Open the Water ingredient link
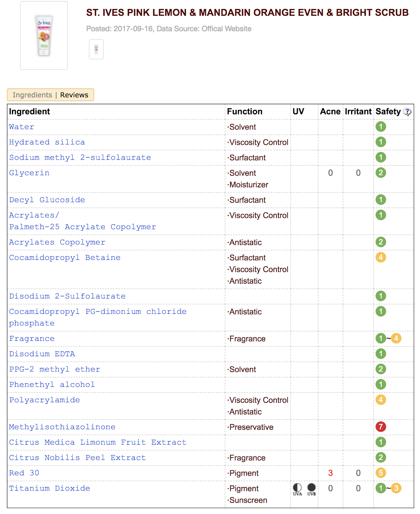This screenshot has height=514, width=420. (x=22, y=127)
